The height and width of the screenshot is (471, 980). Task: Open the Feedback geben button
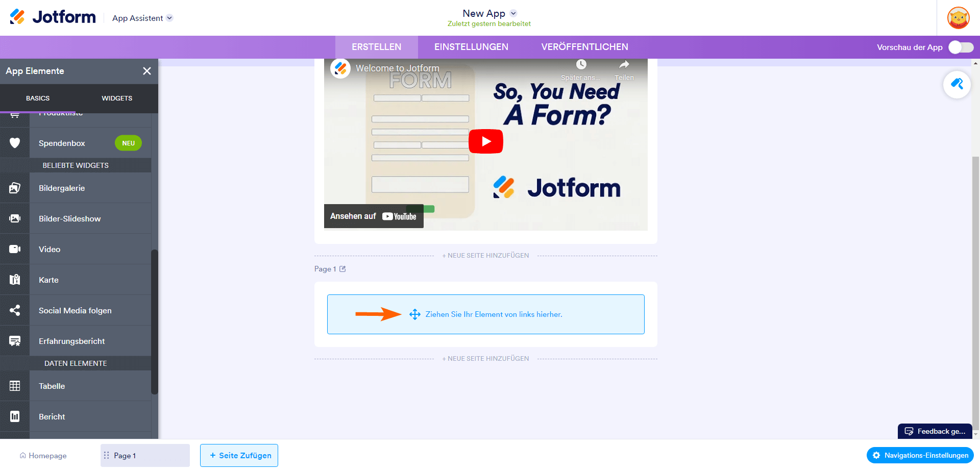tap(935, 431)
